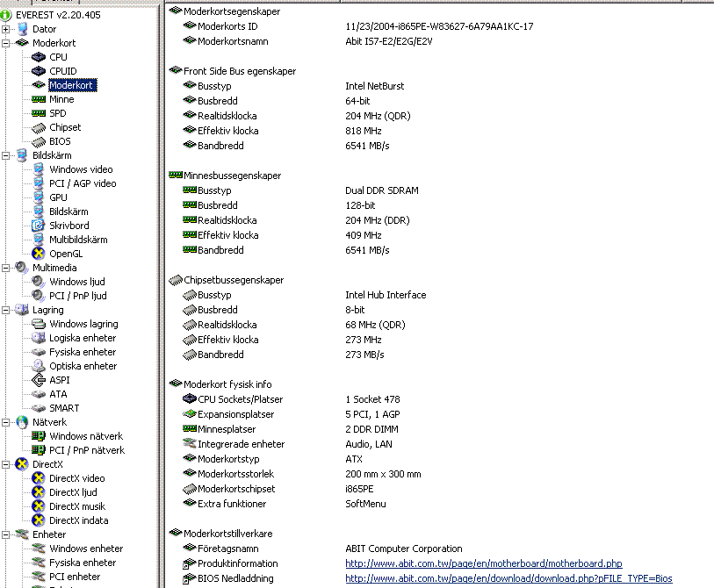Click the SPD memory icon
This screenshot has width=714, height=588.
click(39, 113)
